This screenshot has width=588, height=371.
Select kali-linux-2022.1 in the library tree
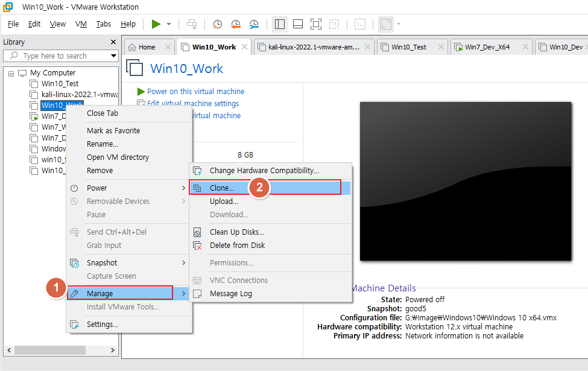(79, 95)
